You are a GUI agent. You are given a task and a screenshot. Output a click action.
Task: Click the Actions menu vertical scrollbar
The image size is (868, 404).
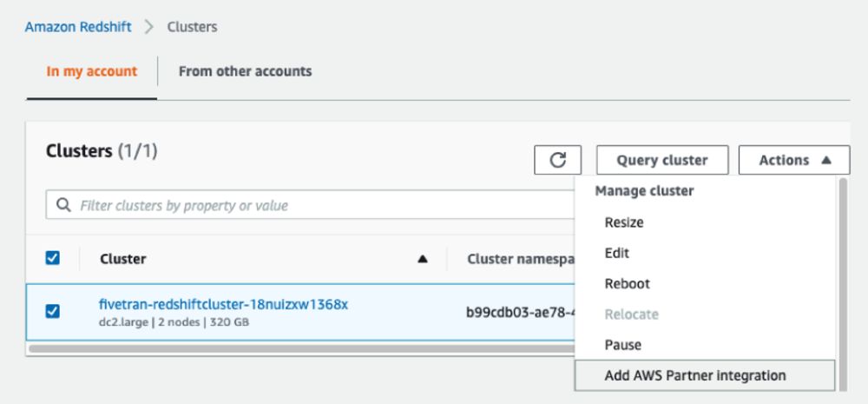[x=843, y=284]
